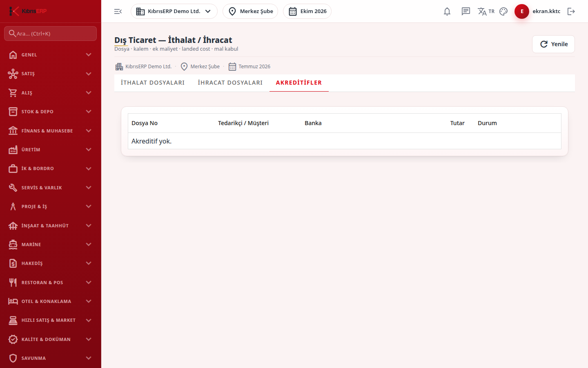This screenshot has height=368, width=588.
Task: Expand the İNŞAAT & TAAHHÜT section chevron
Action: pos(89,226)
